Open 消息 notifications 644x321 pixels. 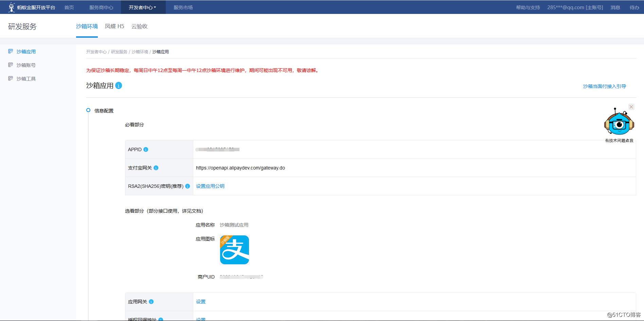click(x=615, y=7)
